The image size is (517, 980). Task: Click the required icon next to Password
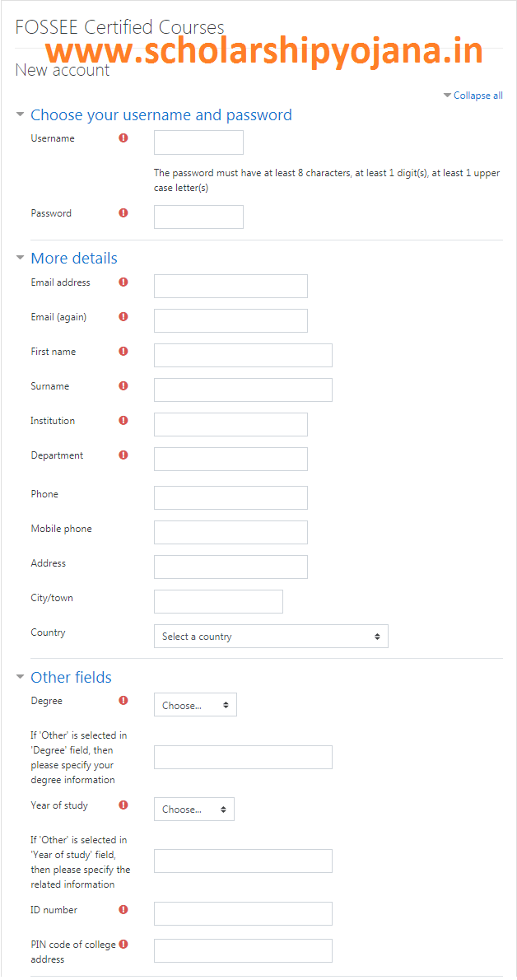pyautogui.click(x=123, y=213)
